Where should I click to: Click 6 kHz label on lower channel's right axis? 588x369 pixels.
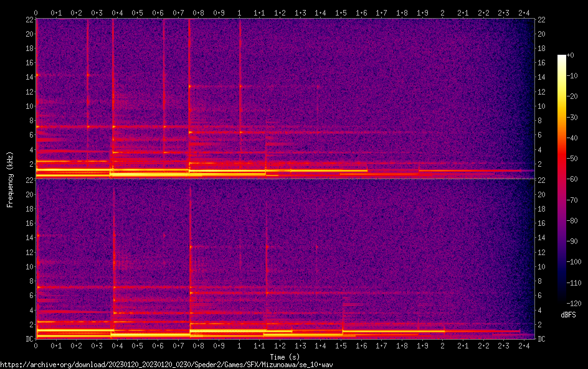[542, 296]
